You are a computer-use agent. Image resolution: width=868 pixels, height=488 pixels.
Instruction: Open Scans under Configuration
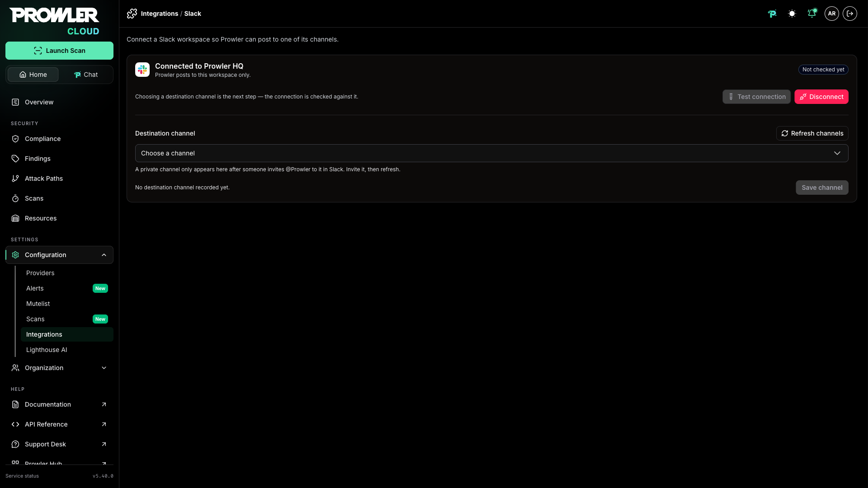click(x=67, y=319)
